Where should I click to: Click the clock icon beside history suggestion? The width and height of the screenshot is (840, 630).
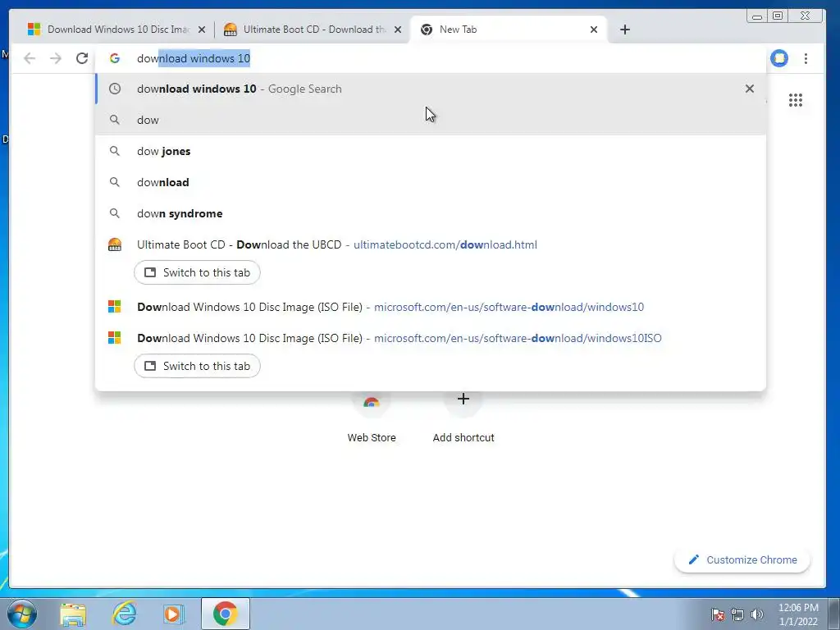[115, 89]
